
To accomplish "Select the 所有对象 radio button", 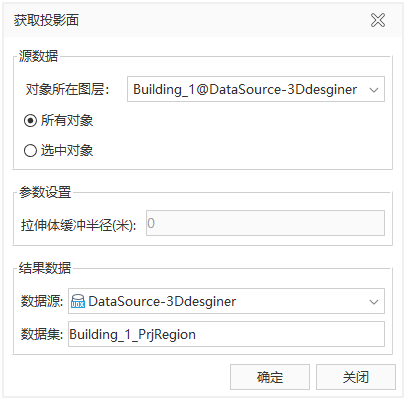I will tap(30, 121).
